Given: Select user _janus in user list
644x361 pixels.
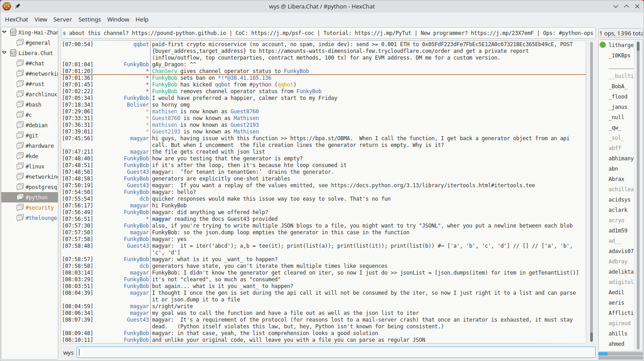Looking at the screenshot, I should [x=618, y=107].
